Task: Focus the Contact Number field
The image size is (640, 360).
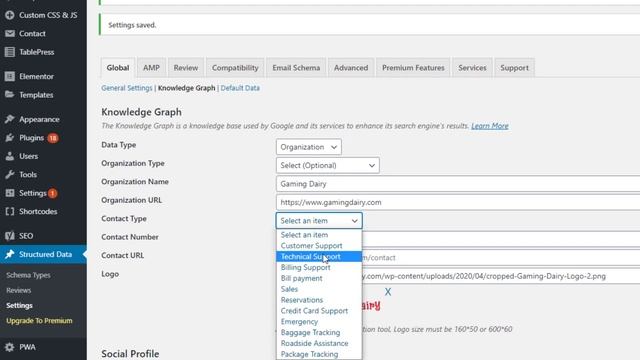Action: [x=501, y=239]
